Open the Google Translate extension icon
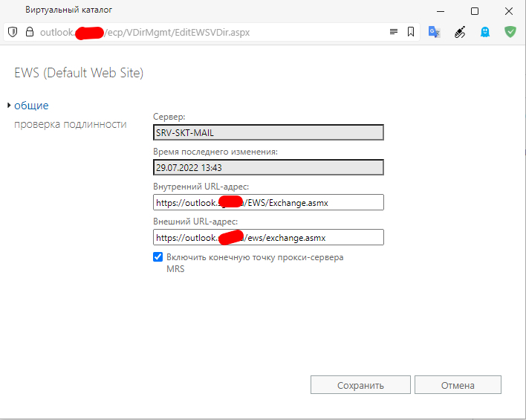The image size is (526, 420). coord(434,32)
